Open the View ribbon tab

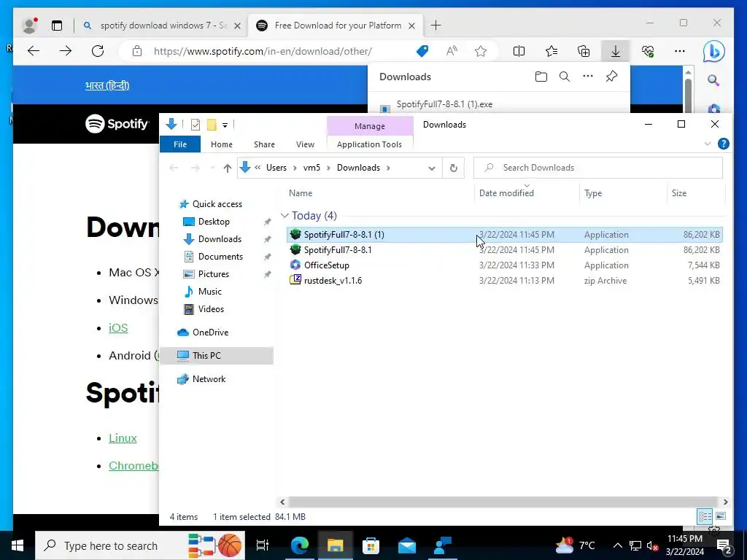coord(305,144)
